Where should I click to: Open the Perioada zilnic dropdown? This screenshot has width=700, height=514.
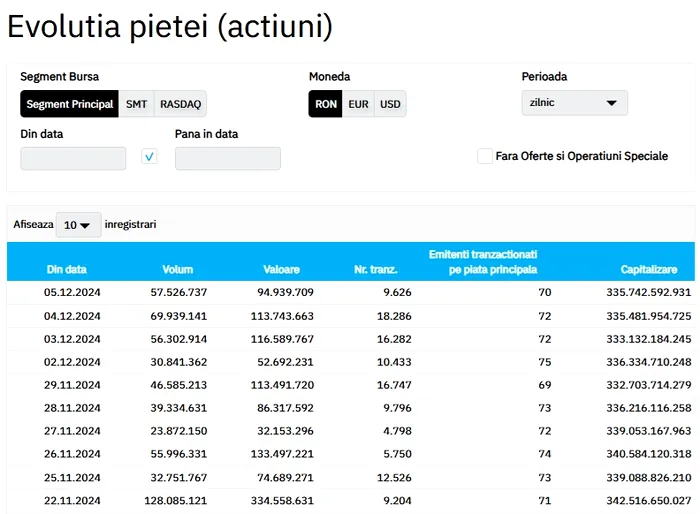pyautogui.click(x=574, y=103)
